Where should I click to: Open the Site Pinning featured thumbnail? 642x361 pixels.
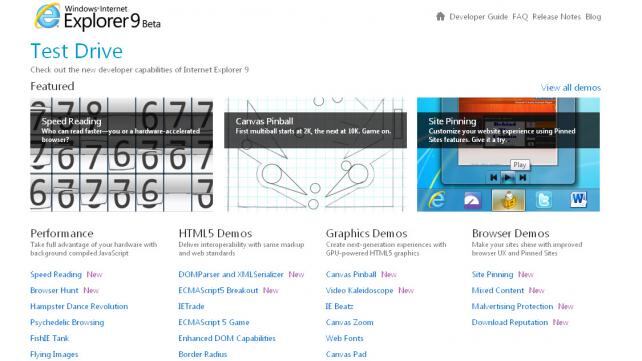(x=509, y=154)
